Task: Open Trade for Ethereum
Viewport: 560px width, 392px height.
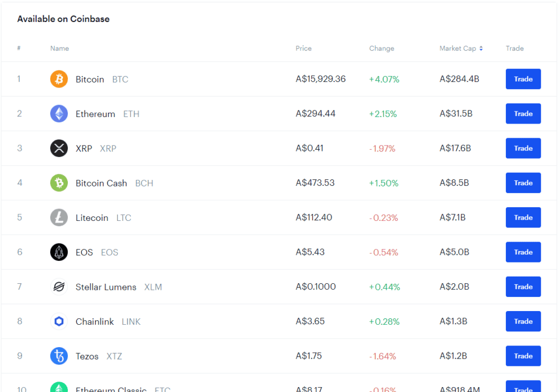Action: (523, 114)
